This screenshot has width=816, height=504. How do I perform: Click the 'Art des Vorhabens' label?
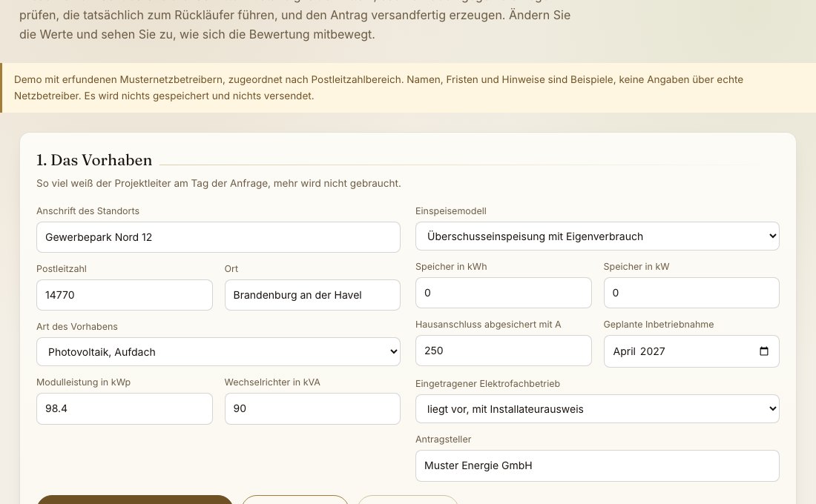(x=77, y=326)
